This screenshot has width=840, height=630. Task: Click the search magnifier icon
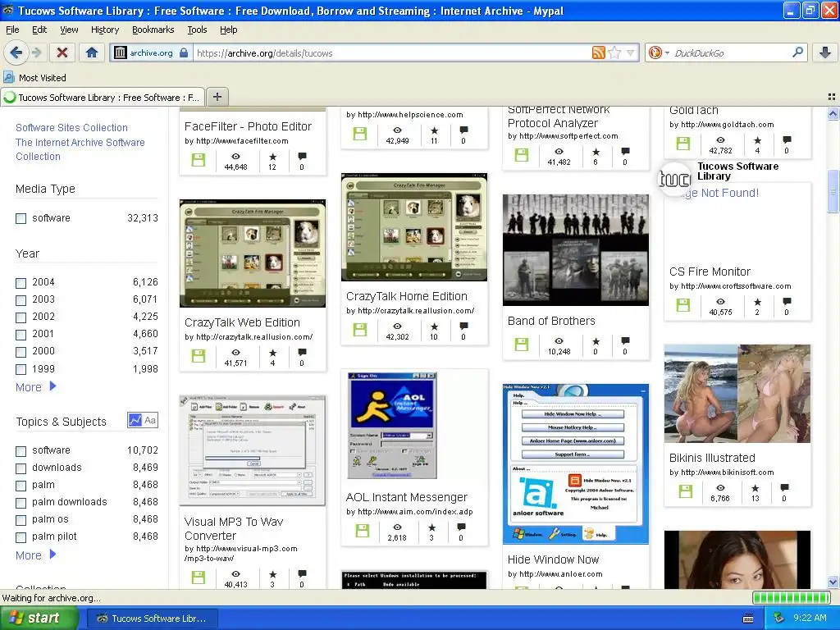click(797, 52)
